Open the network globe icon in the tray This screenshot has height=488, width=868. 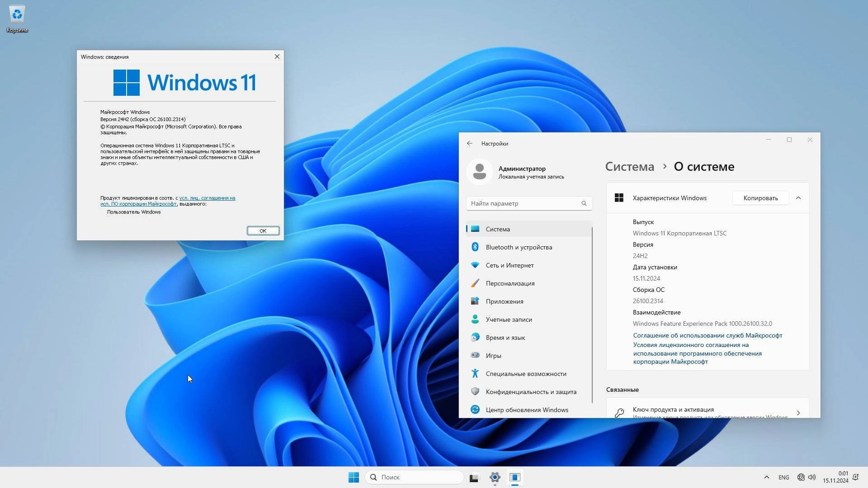point(801,477)
